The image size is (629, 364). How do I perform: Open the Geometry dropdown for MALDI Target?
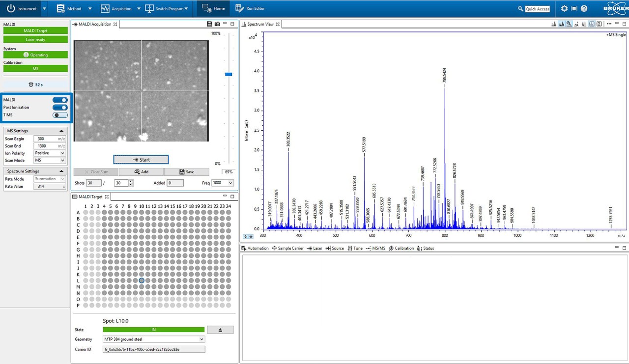tap(201, 339)
